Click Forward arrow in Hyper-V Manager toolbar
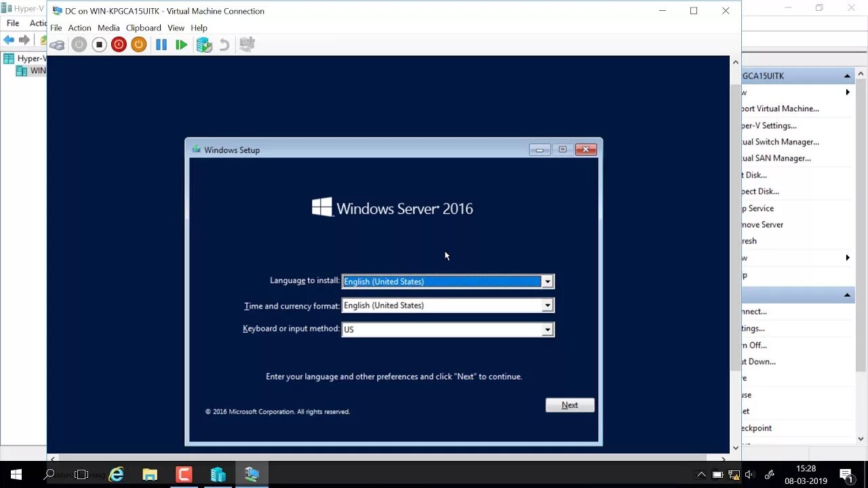Screen dimensions: 868x488 click(24, 40)
